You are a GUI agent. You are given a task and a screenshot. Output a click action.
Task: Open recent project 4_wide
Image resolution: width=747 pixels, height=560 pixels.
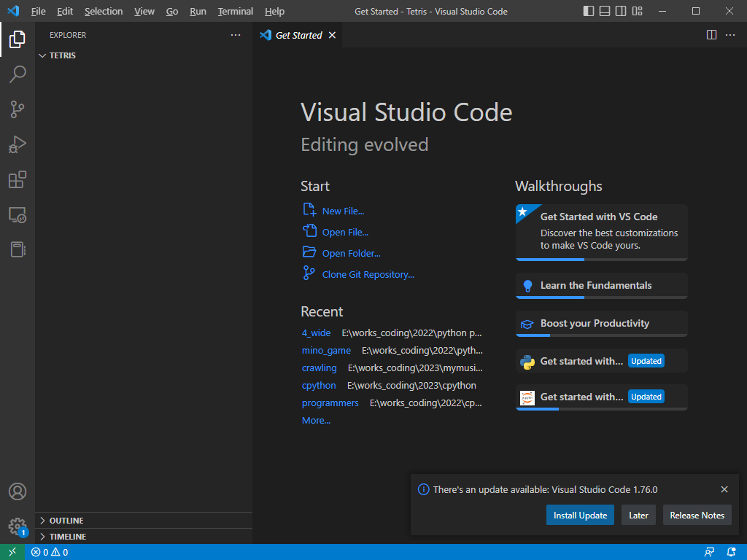coord(316,332)
